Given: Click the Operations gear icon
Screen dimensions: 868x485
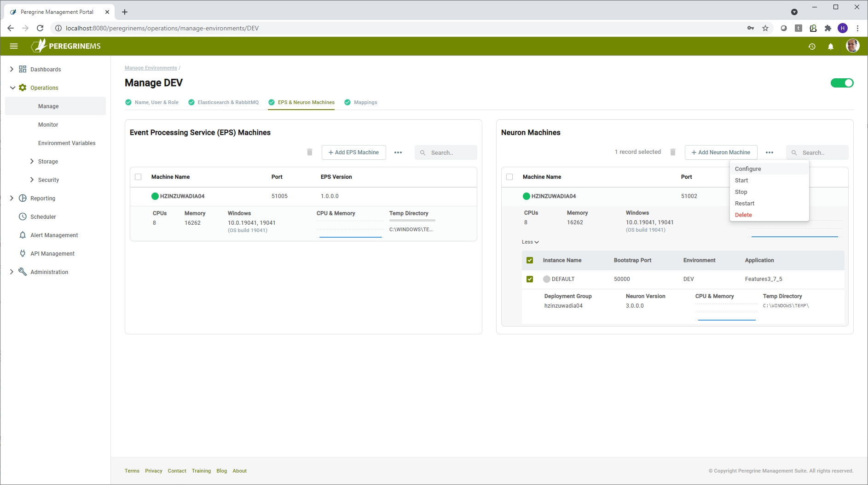Looking at the screenshot, I should pos(23,88).
